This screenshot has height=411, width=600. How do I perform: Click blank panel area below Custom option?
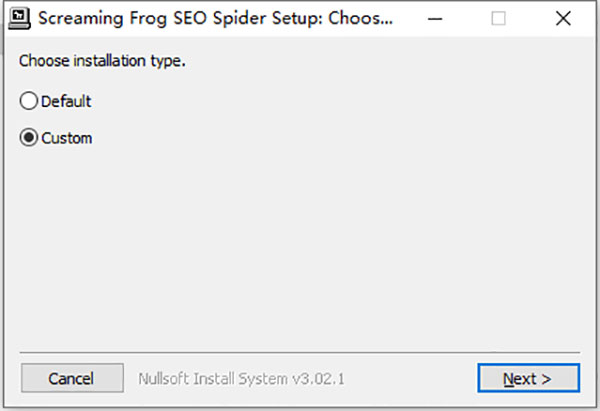click(x=300, y=250)
